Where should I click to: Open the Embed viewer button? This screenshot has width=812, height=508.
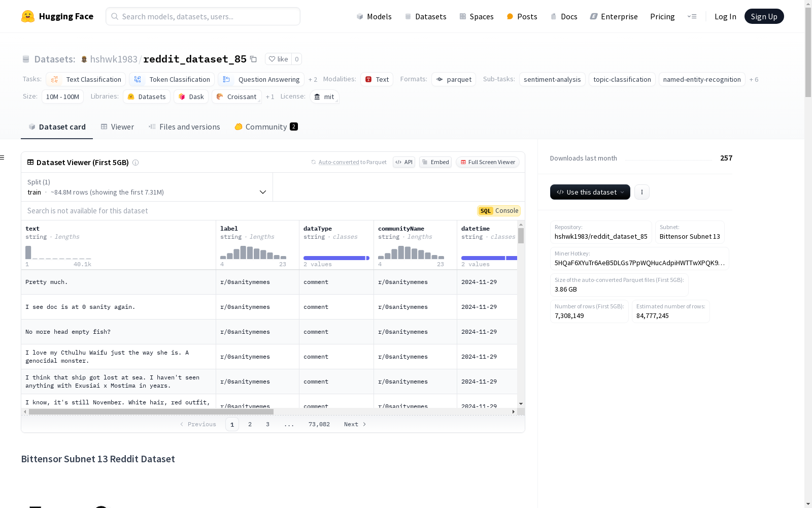point(435,162)
